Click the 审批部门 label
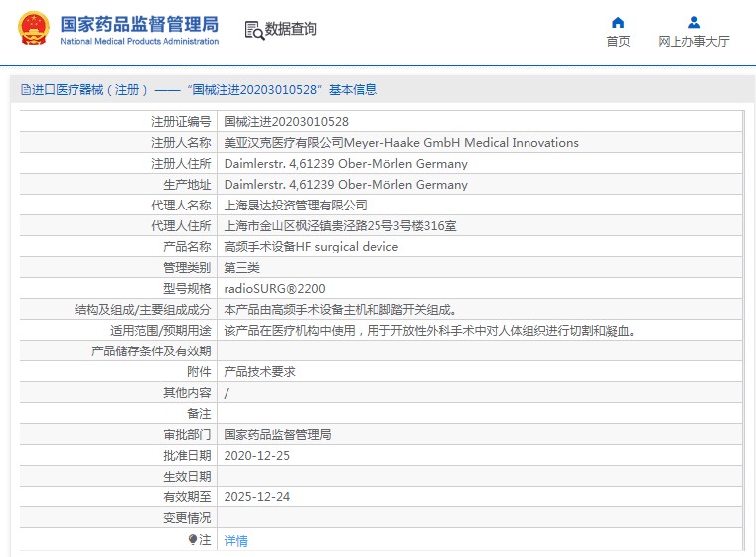 coord(187,434)
